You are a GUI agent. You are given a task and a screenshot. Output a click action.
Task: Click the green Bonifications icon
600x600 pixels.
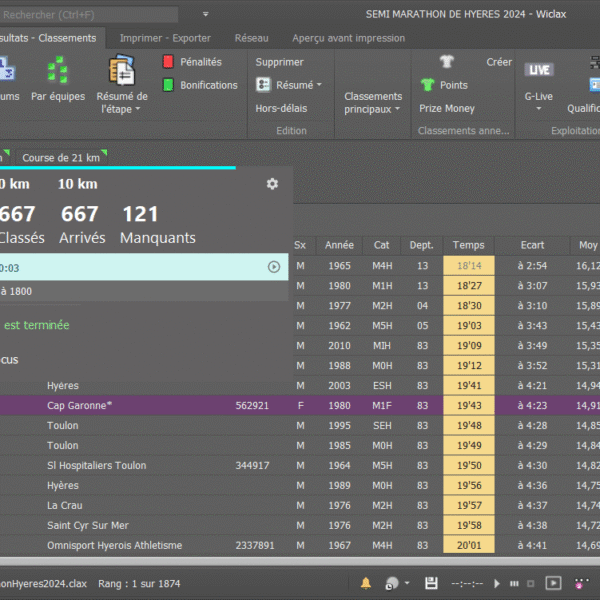pos(168,85)
